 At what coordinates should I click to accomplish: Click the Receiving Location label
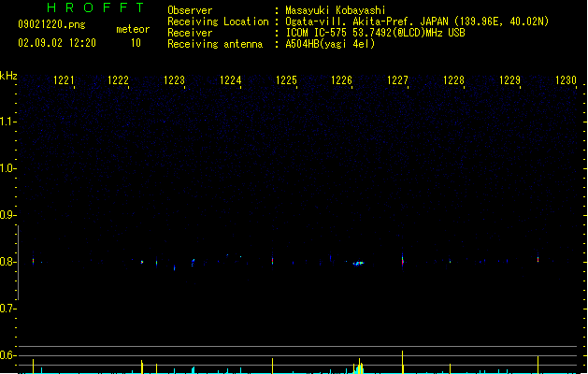coord(218,22)
